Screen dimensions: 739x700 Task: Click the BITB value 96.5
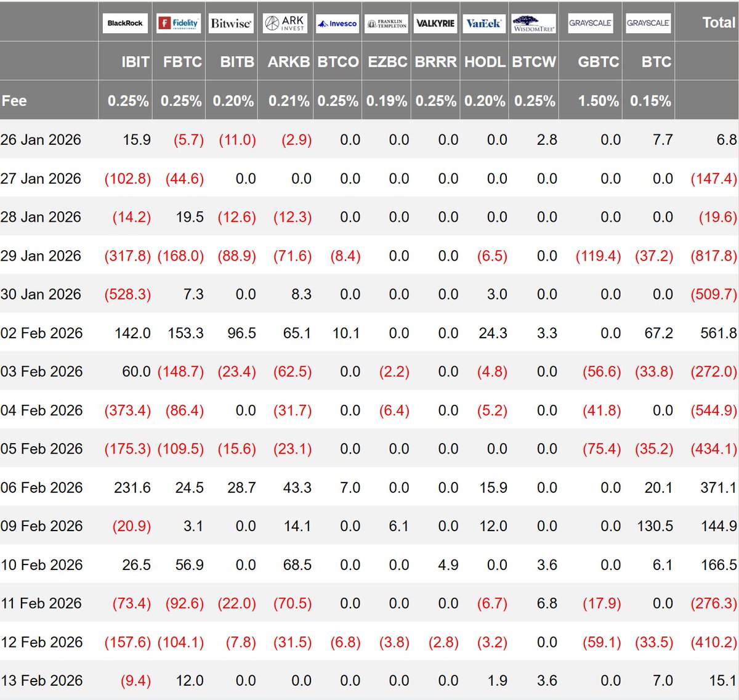241,333
